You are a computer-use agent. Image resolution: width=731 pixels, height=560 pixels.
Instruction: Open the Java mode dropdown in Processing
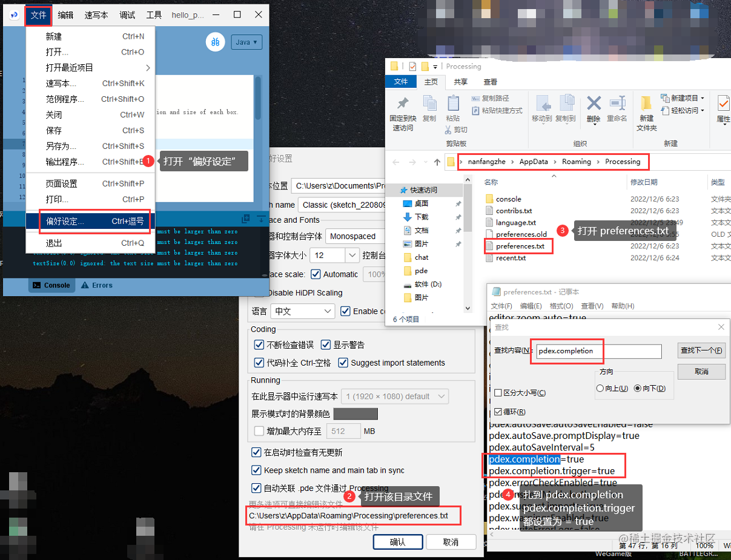246,42
